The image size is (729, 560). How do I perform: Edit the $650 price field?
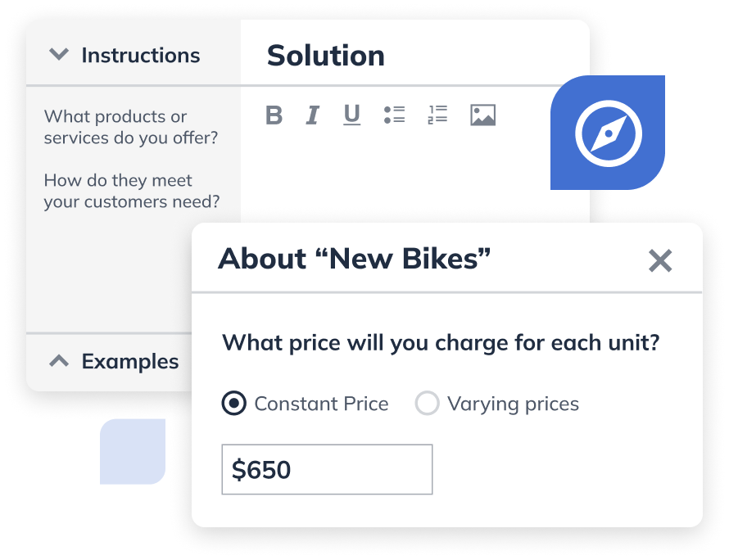click(327, 469)
